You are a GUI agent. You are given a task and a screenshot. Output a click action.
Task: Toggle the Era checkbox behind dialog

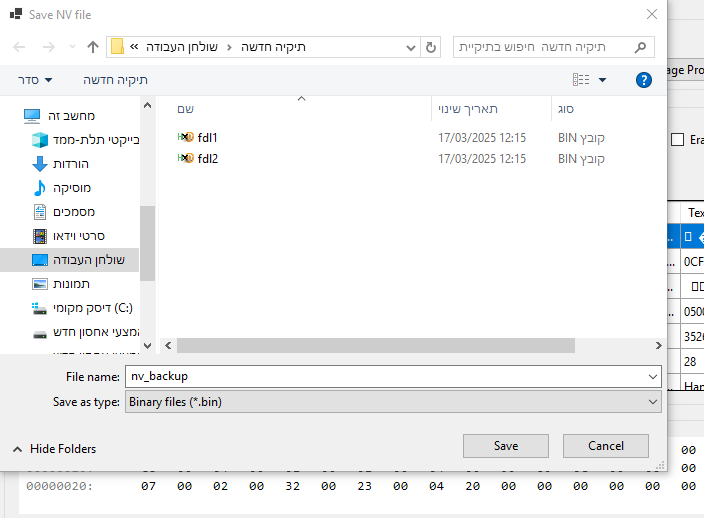(678, 140)
